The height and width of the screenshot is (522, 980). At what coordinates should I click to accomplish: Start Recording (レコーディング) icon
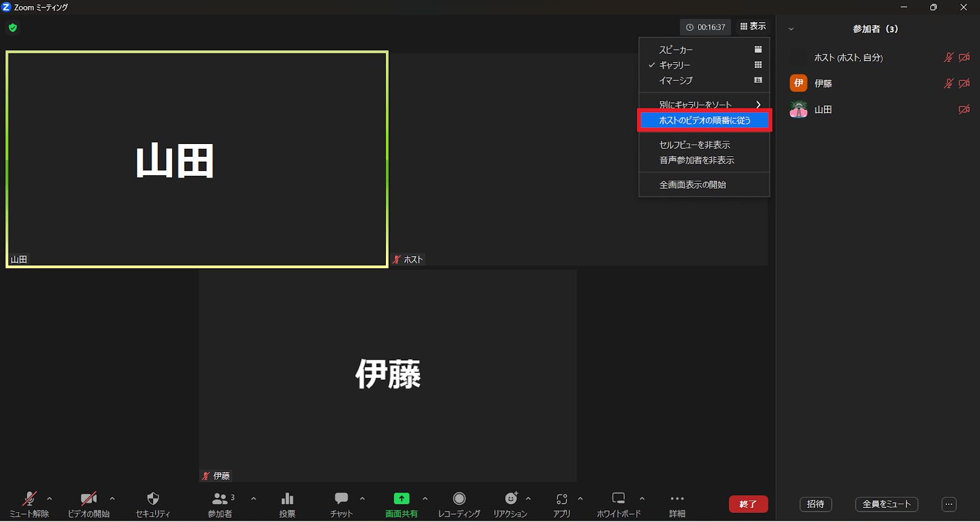click(x=459, y=499)
